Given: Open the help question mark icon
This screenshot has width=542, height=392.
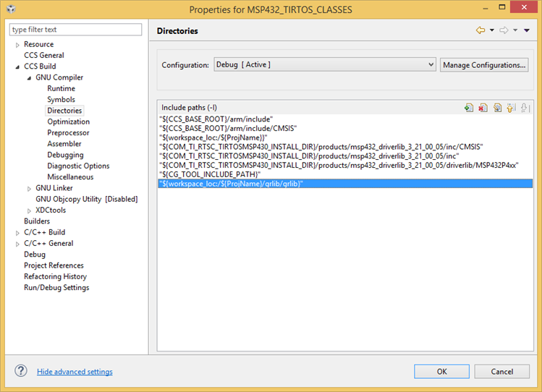Looking at the screenshot, I should [21, 371].
